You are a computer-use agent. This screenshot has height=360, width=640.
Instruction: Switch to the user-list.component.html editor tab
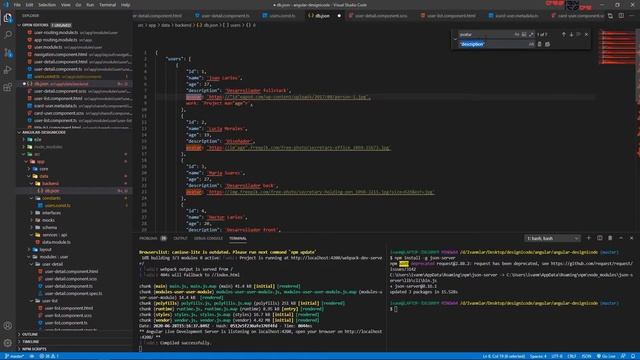448,16
